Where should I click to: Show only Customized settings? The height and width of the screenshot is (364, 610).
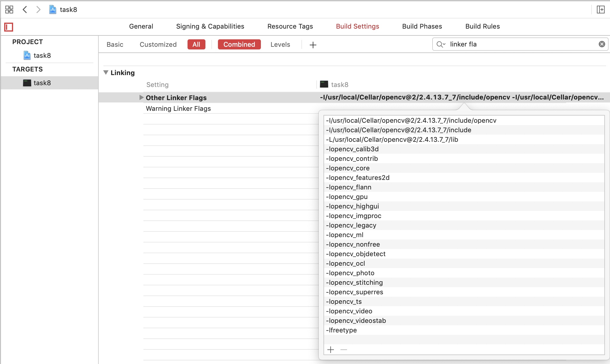(x=158, y=44)
